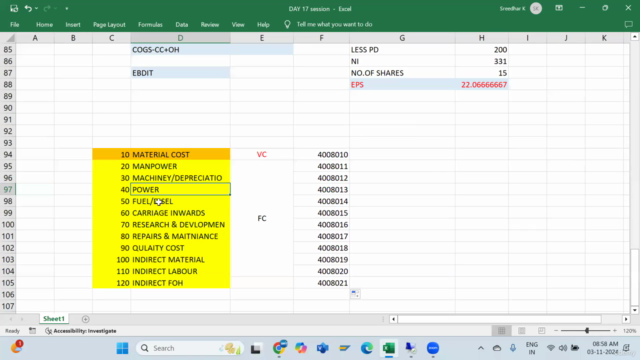Select row 97 header
Screen dimensions: 640x360
point(8,189)
